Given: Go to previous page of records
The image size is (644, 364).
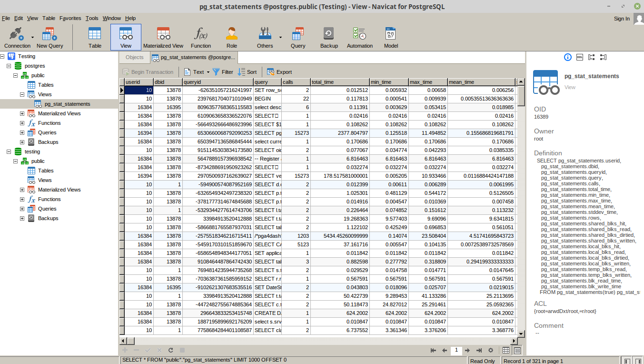Looking at the screenshot, I should click(445, 350).
